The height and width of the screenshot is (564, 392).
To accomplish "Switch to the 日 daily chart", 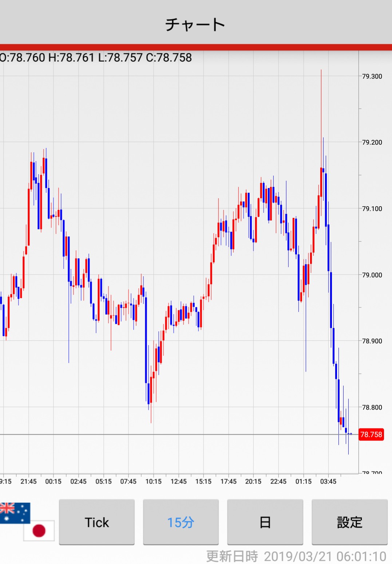I will coord(265,522).
